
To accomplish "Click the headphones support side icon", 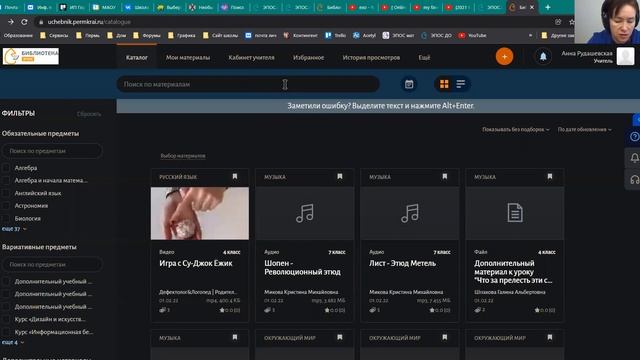I will click(634, 179).
